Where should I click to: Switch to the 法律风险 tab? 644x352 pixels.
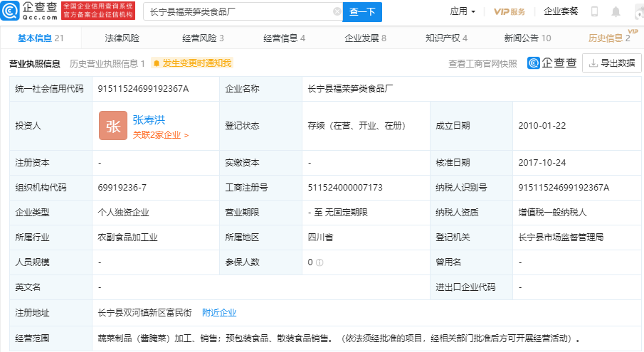(x=122, y=38)
